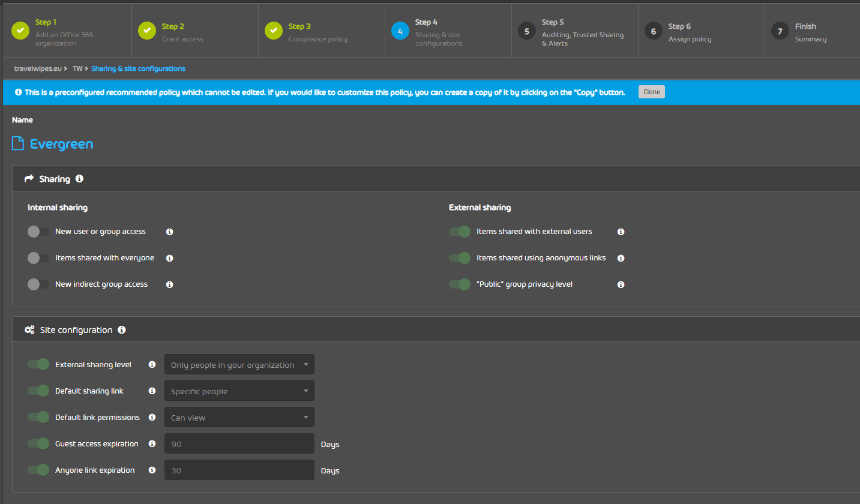Click the Clone button
This screenshot has height=504, width=860.
tap(651, 92)
